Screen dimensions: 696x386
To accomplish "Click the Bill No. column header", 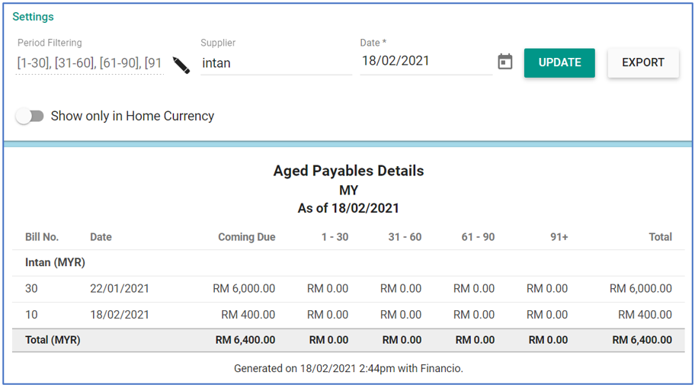I will tap(42, 237).
